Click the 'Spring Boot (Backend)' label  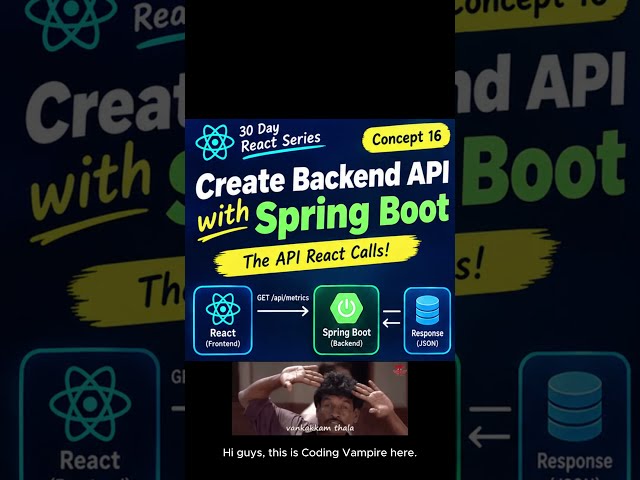click(347, 337)
